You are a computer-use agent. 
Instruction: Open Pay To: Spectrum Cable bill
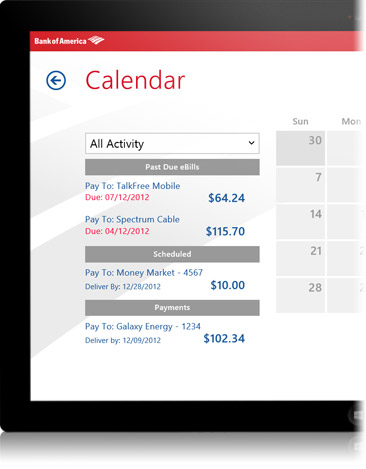pos(132,220)
